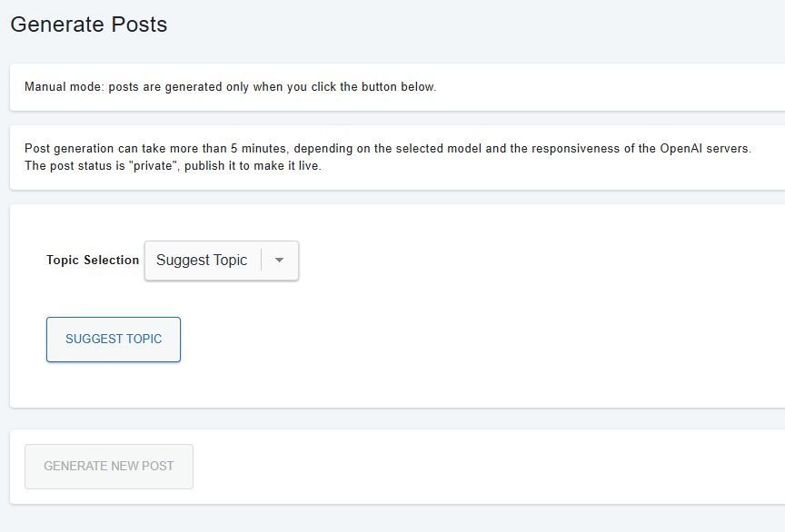Open the Suggest Topic combo box
Image resolution: width=785 pixels, height=532 pixels.
222,261
